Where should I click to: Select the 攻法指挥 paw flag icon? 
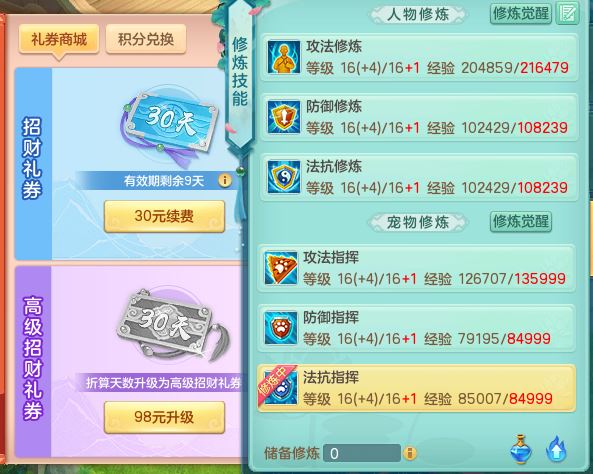pyautogui.click(x=281, y=268)
